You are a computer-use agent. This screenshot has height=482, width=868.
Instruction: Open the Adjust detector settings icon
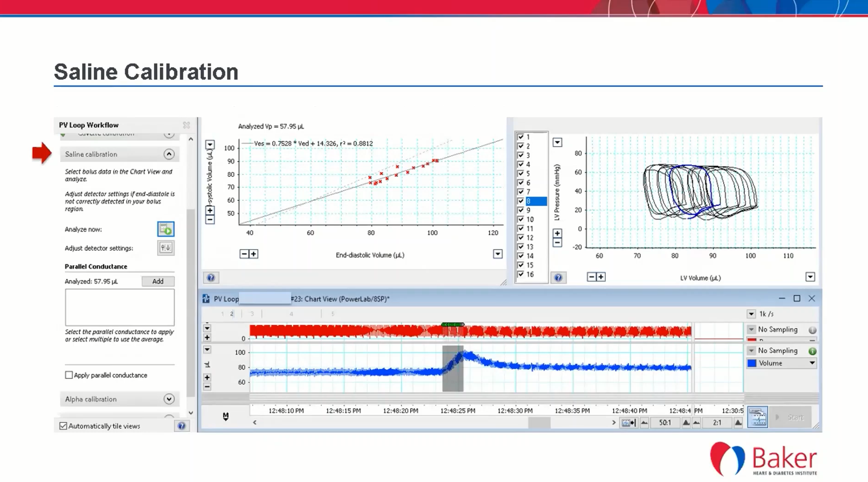pos(166,248)
